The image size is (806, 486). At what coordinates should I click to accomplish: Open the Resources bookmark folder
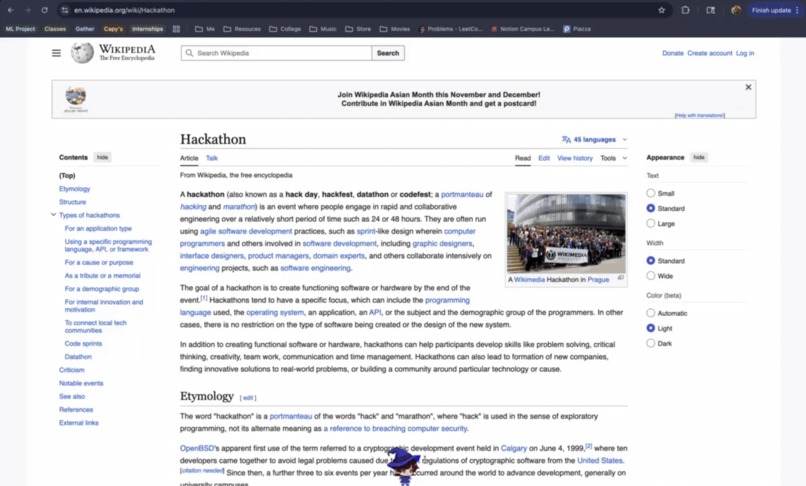(x=242, y=29)
